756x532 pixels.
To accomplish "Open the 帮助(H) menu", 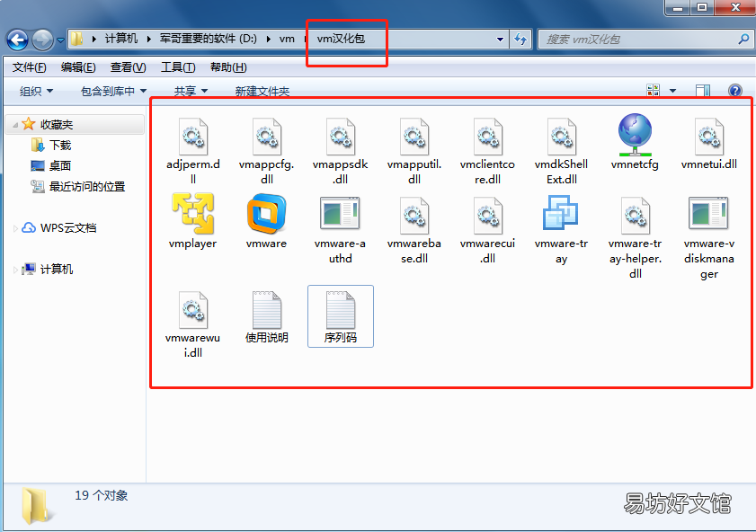I will [x=228, y=67].
